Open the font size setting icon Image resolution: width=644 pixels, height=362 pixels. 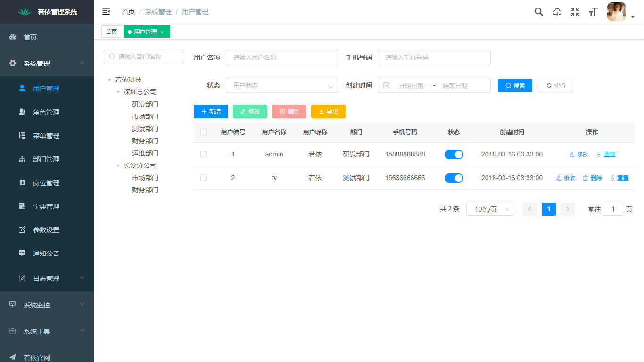[593, 12]
